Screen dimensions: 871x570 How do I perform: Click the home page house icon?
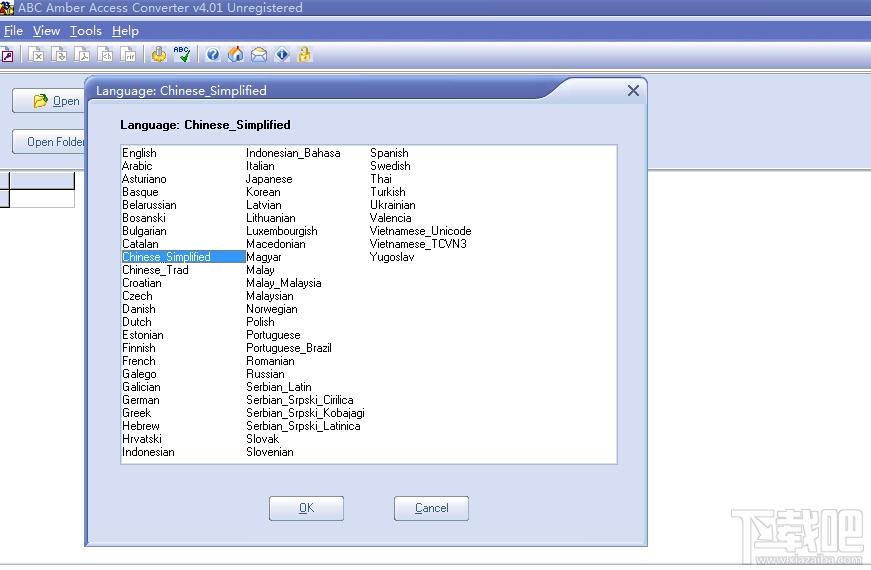pos(236,54)
